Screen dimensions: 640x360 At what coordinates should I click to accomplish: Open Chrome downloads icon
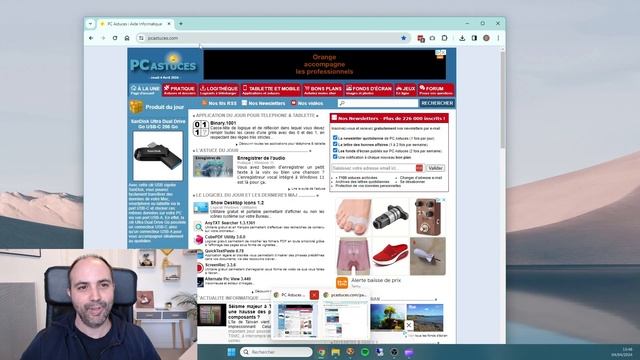[462, 38]
